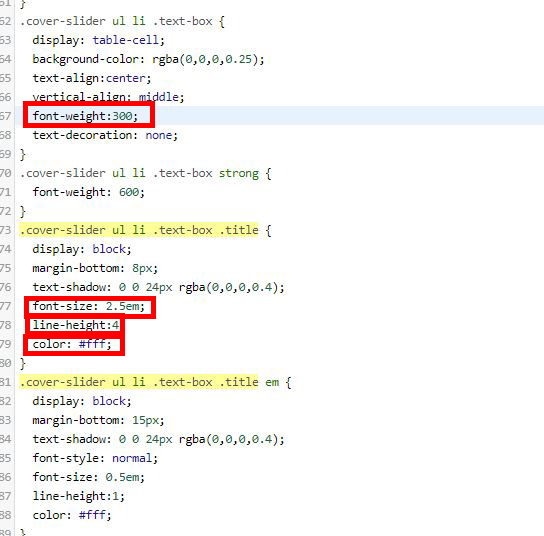Click 'block' value under the .title em rule
The width and height of the screenshot is (544, 536).
(x=109, y=401)
